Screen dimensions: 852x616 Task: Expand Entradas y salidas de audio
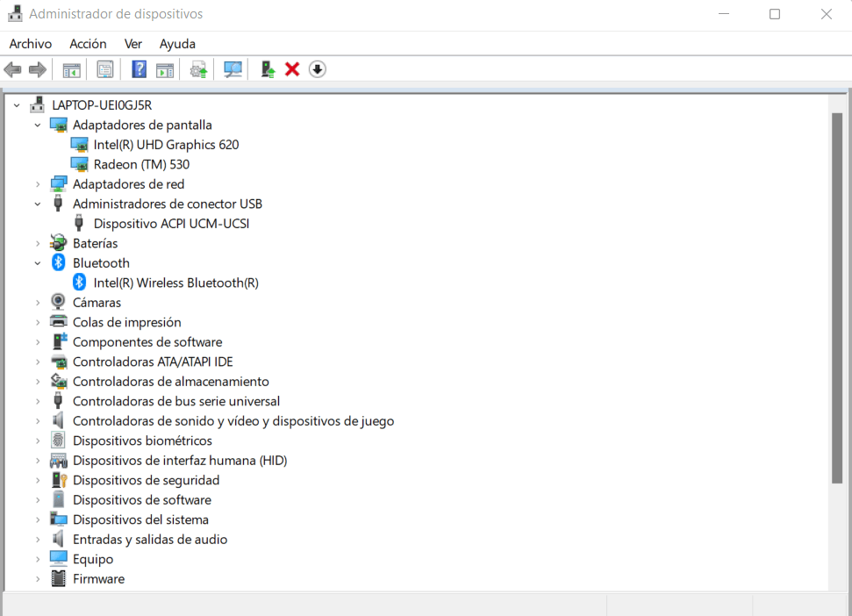(38, 540)
